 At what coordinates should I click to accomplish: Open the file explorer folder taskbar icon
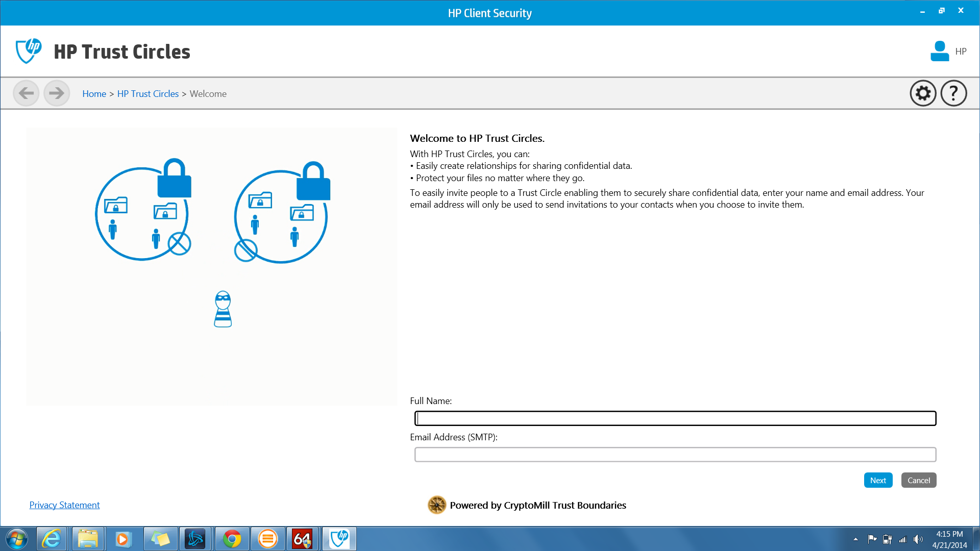(x=88, y=539)
